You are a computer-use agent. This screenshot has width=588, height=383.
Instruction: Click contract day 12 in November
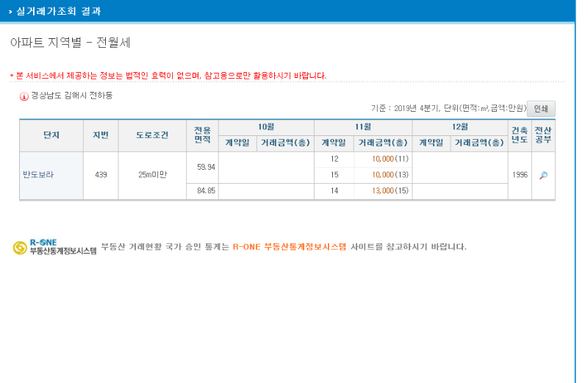(334, 159)
